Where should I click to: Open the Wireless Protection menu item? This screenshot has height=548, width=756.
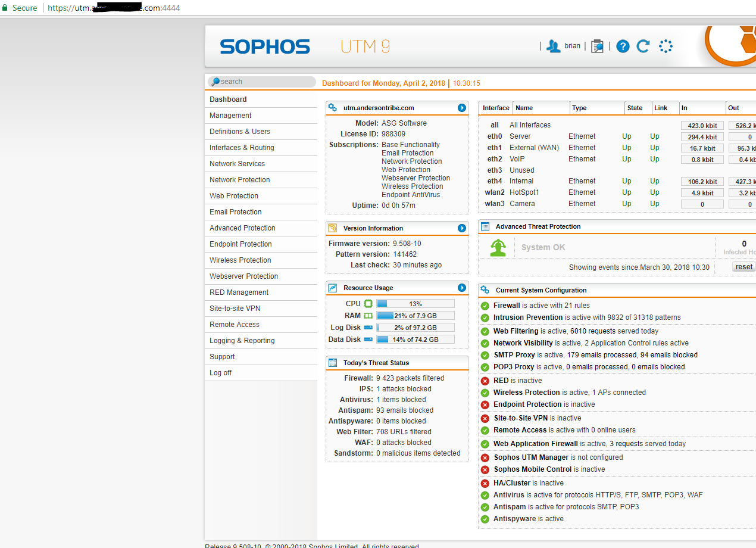click(261, 260)
